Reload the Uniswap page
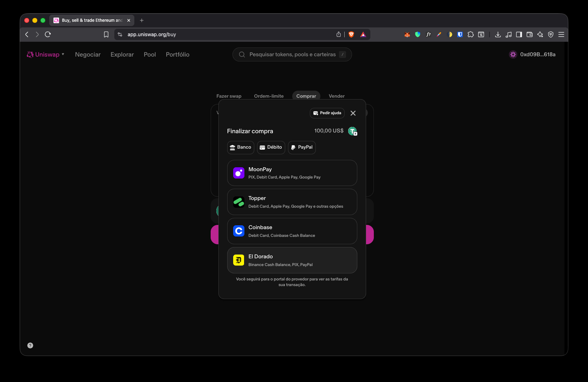The width and height of the screenshot is (588, 382). (x=48, y=34)
